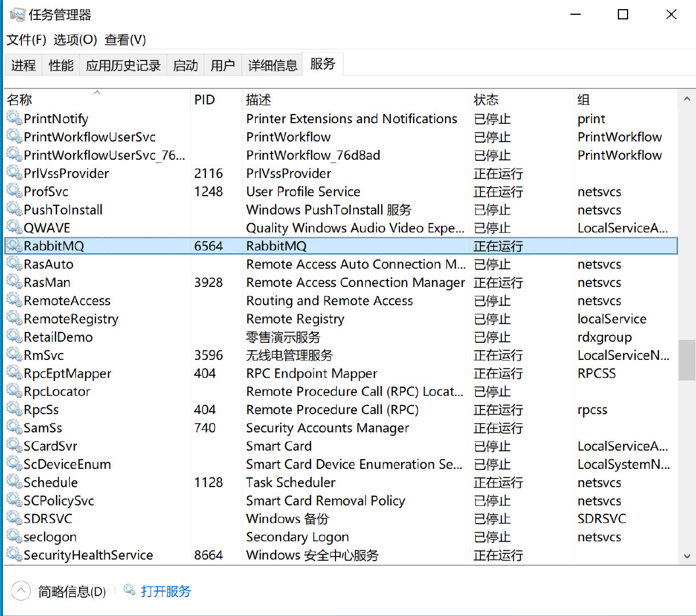Open the 打开服务 link
The image size is (696, 616).
(166, 591)
